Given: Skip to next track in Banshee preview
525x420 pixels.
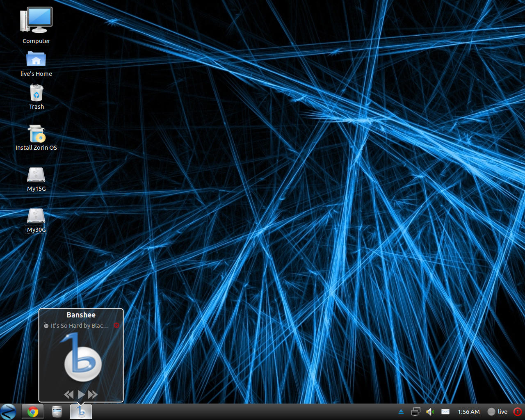Looking at the screenshot, I should point(93,395).
